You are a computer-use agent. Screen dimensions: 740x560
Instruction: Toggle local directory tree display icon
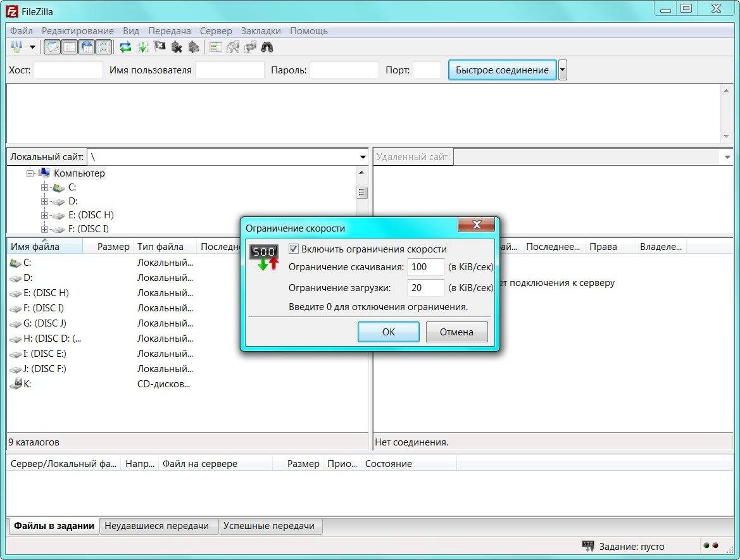coord(70,47)
